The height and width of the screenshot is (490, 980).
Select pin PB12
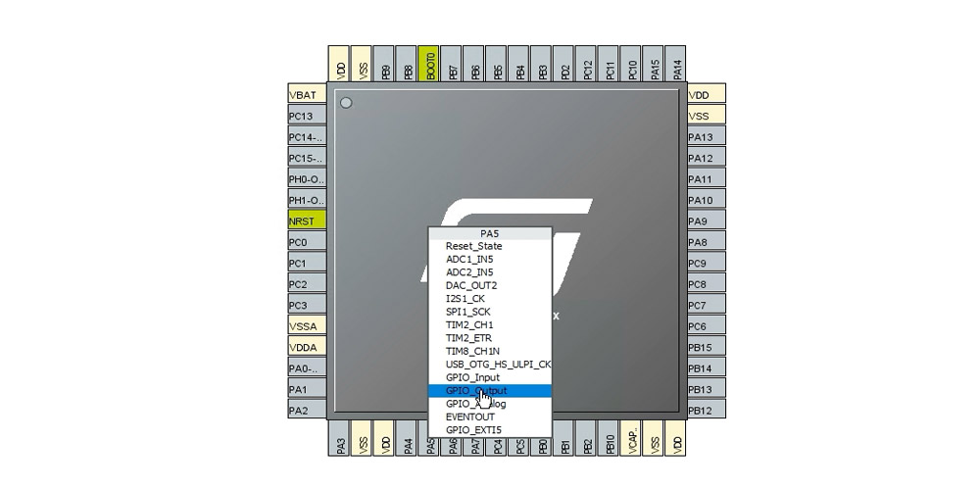[x=707, y=410]
